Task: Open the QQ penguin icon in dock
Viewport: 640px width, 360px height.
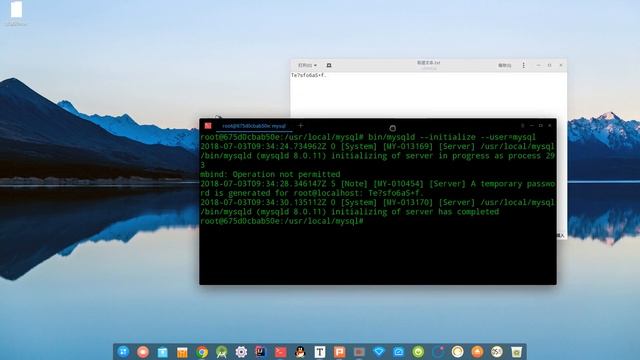Action: tap(300, 352)
